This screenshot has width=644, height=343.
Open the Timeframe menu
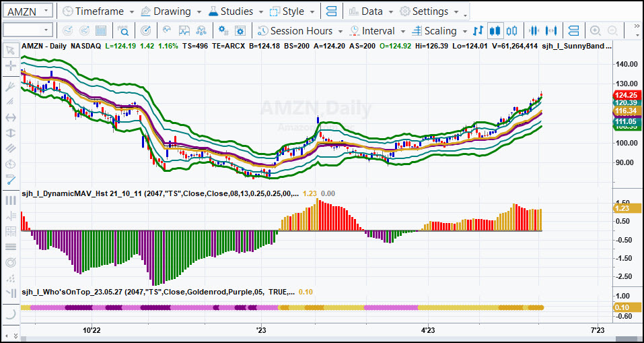(x=98, y=11)
